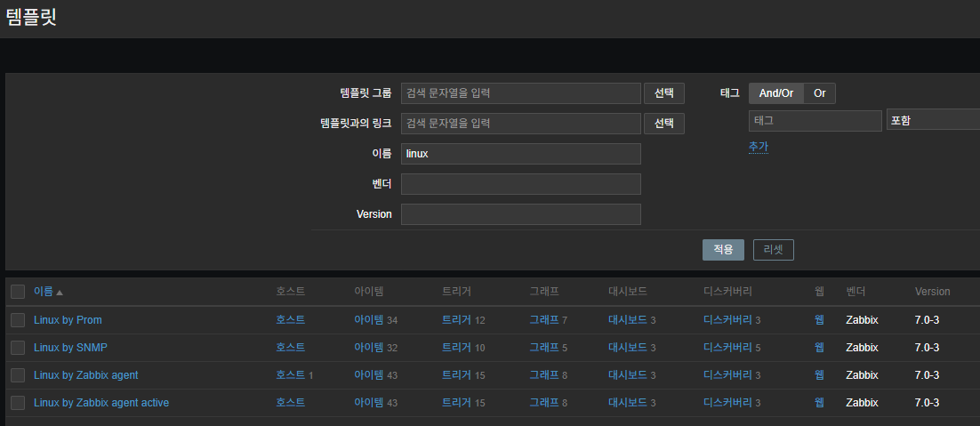Click Zabbix vendor cell in Linux by Prom row
Screen dimensions: 980x426
(x=862, y=320)
